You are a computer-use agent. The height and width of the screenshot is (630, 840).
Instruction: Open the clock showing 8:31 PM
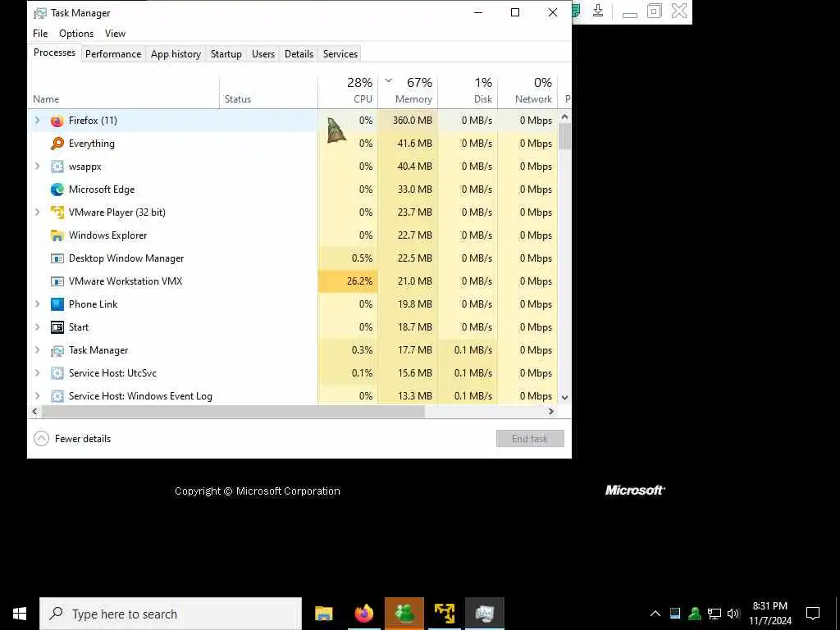click(769, 614)
